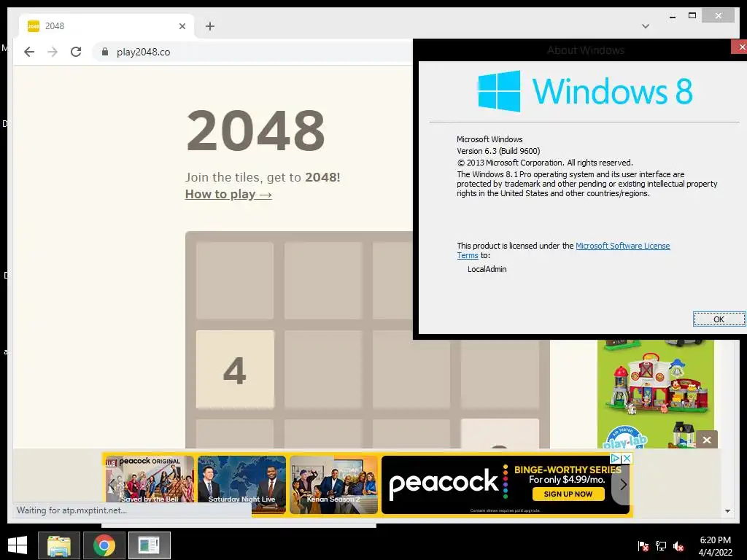The image size is (747, 560).
Task: Open File Explorer from the taskbar
Action: coord(59,545)
